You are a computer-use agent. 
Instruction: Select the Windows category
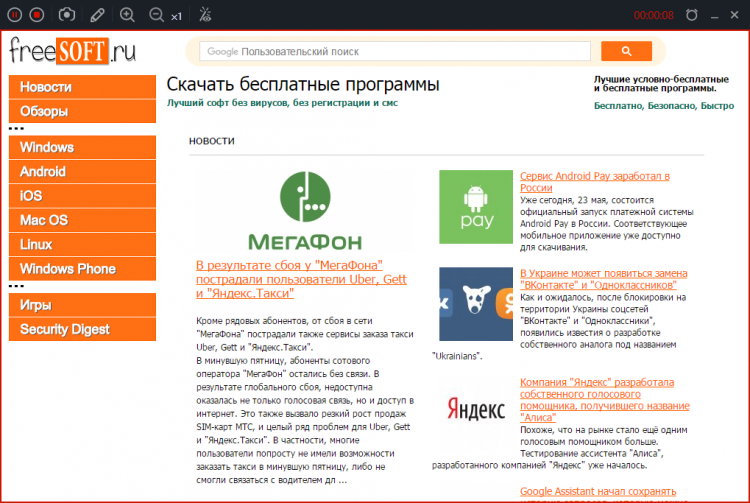[x=82, y=147]
